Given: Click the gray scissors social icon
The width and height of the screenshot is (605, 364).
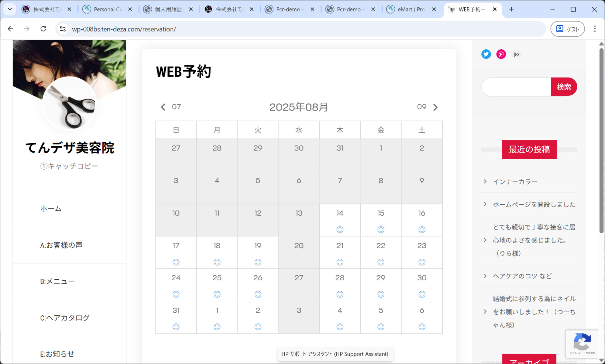Looking at the screenshot, I should pos(516,54).
